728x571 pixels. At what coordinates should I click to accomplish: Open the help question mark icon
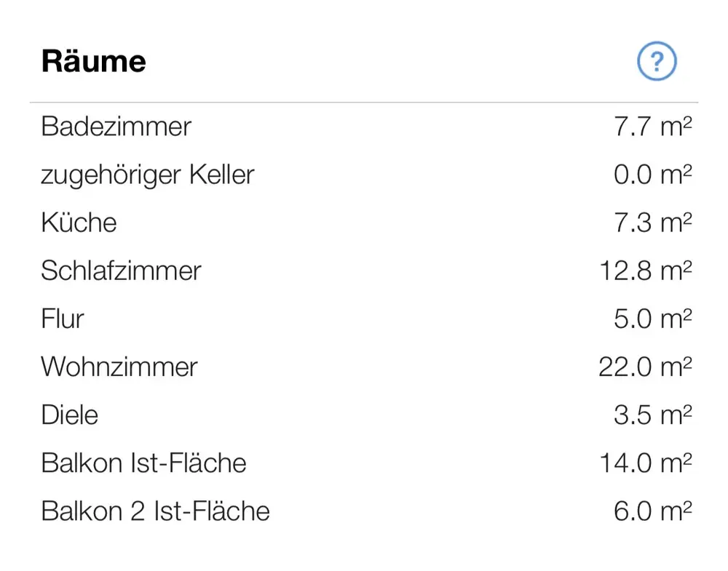coord(657,61)
